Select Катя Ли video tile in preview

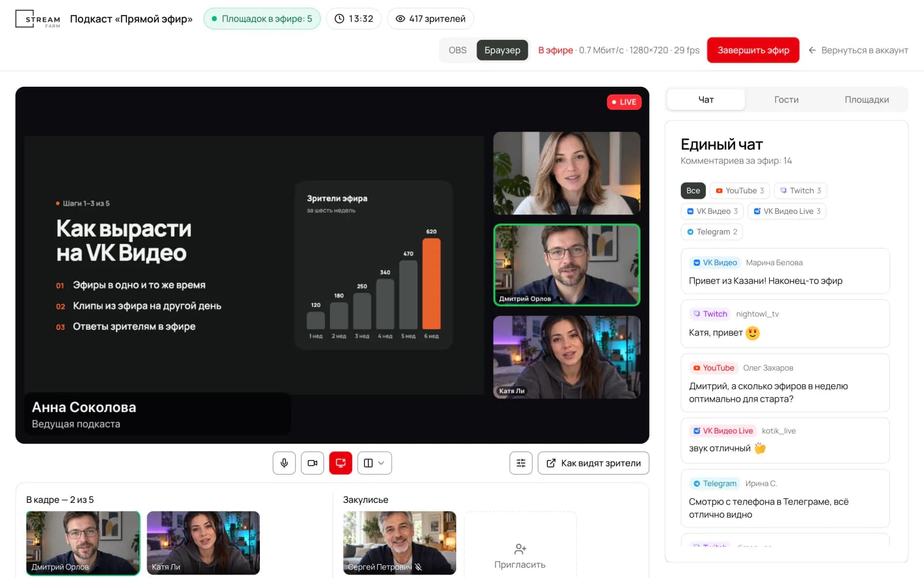click(567, 357)
